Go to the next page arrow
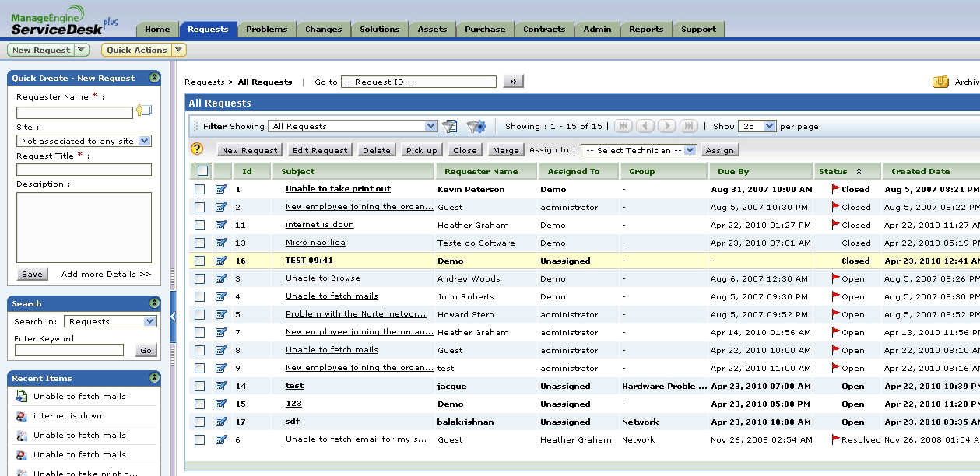The width and height of the screenshot is (980, 476). coord(666,126)
